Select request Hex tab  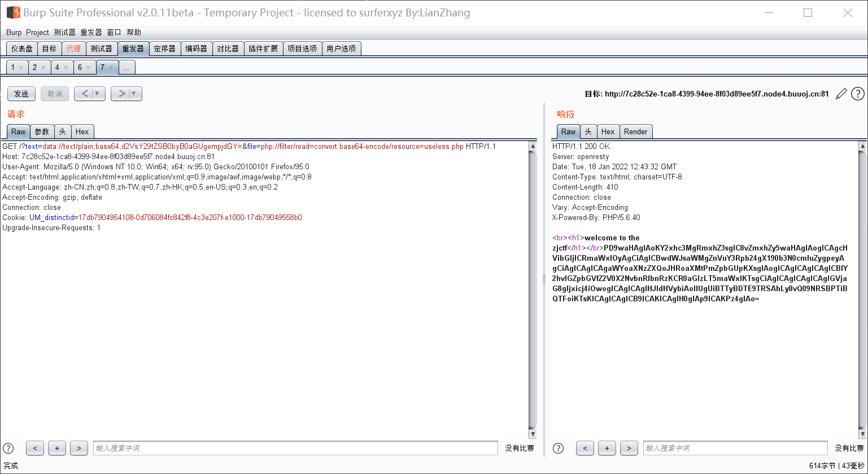(82, 131)
